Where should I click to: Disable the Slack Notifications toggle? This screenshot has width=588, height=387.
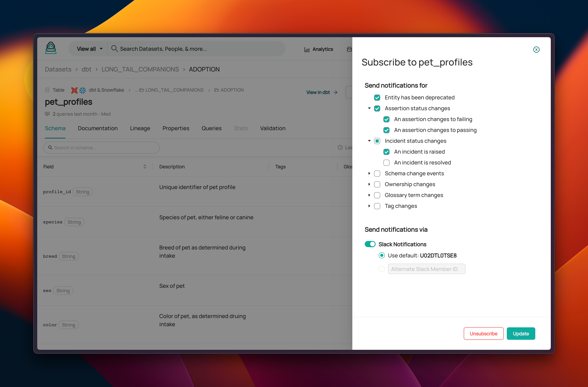[x=370, y=244]
